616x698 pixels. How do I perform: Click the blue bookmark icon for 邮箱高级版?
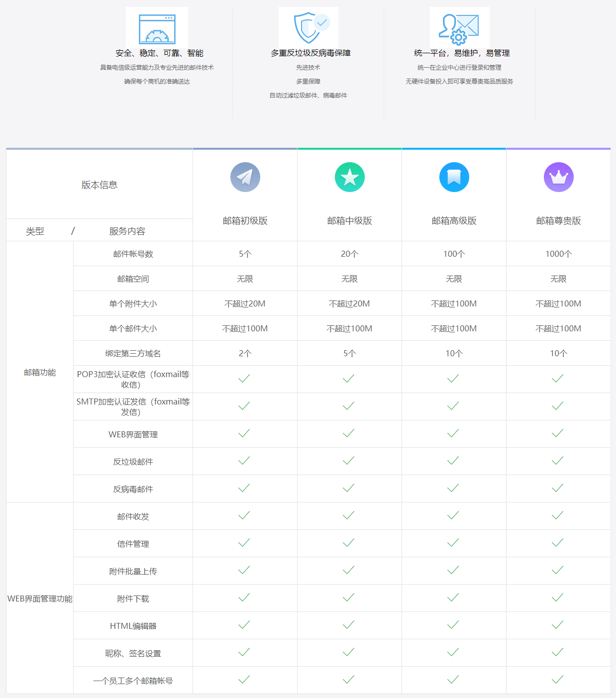[x=454, y=177]
